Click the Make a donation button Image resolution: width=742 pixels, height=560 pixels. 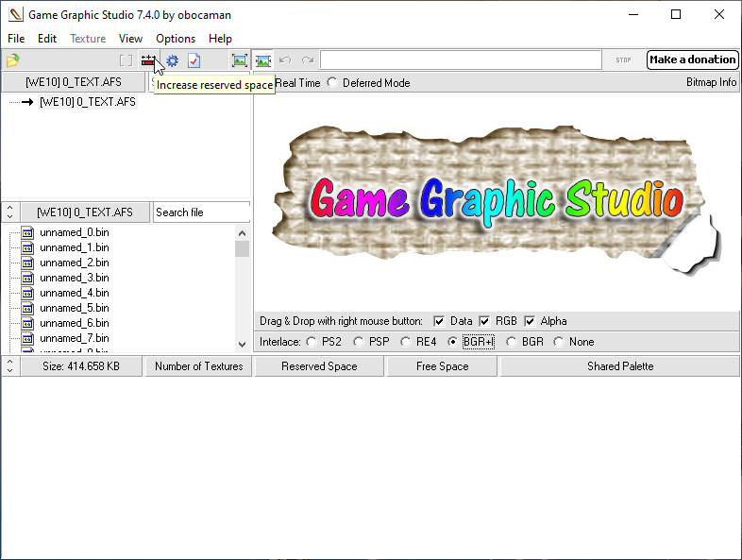click(692, 59)
